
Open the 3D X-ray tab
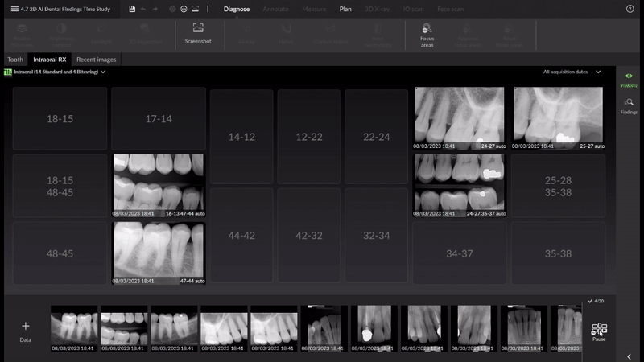377,9
